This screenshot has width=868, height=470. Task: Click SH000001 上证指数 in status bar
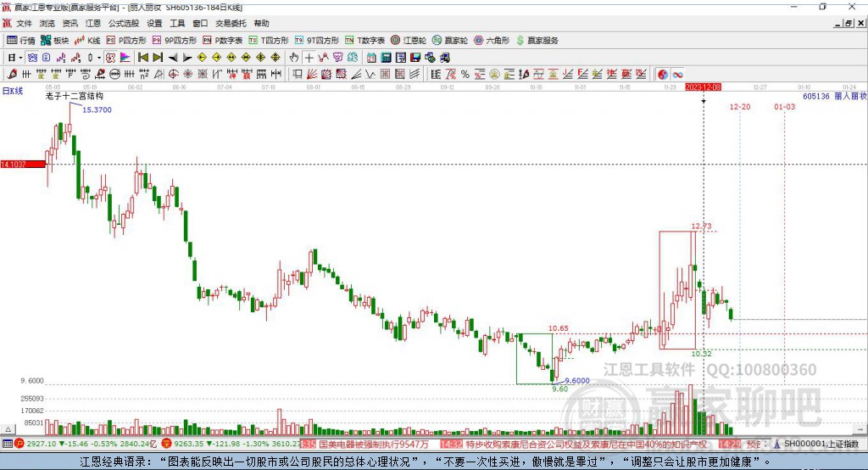(x=821, y=444)
